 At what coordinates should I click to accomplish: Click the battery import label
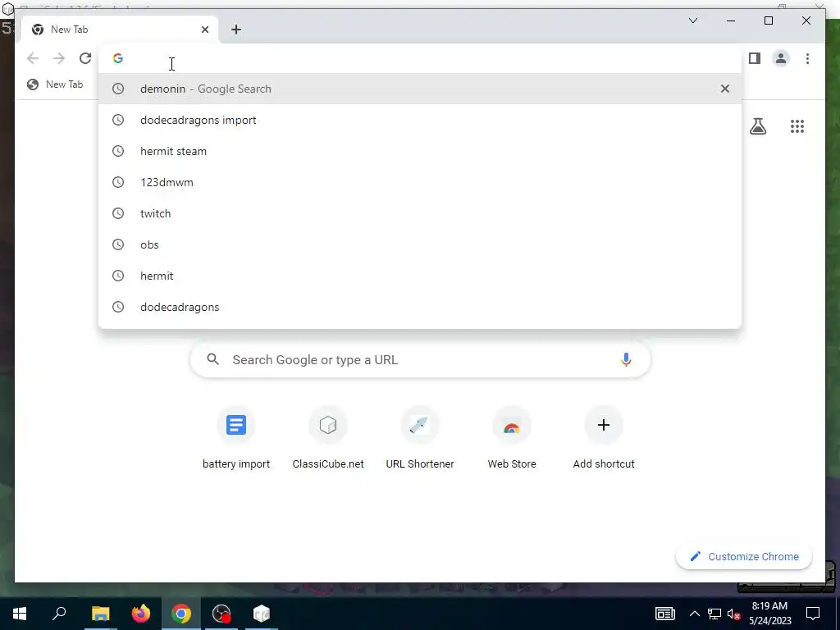[x=236, y=464]
